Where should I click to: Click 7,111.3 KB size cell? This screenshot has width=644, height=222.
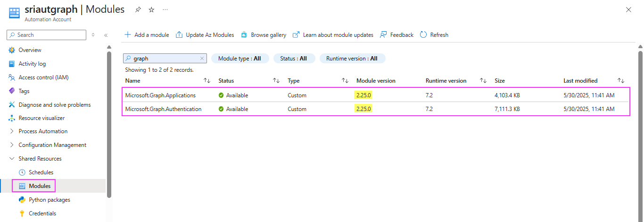(507, 109)
